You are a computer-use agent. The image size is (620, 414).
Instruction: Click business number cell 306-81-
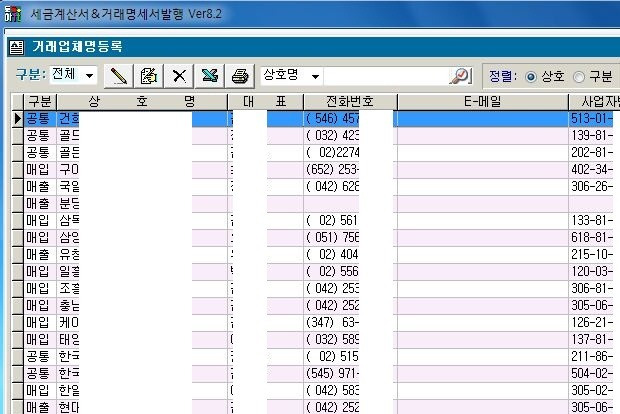(591, 289)
